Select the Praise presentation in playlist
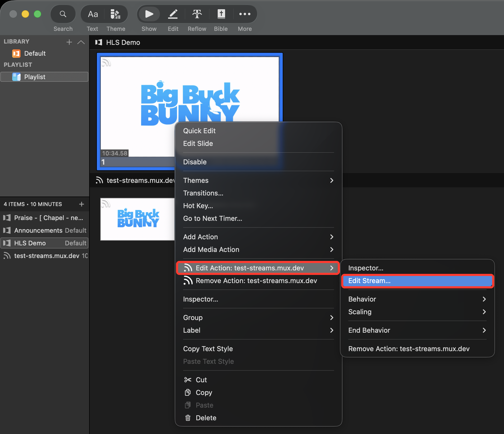 pos(44,218)
